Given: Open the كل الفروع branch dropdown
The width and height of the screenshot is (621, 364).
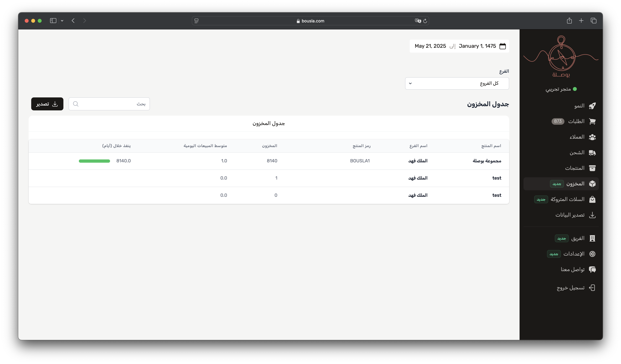Looking at the screenshot, I should 457,83.
